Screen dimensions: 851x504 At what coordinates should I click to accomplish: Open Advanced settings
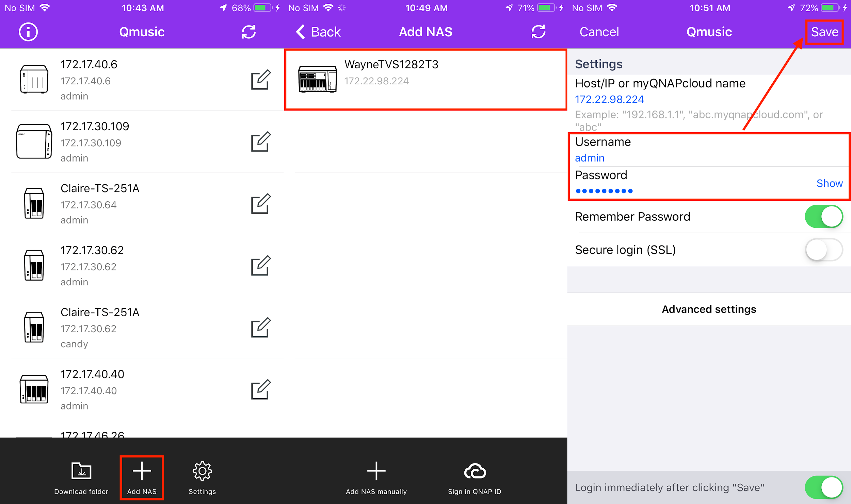click(709, 309)
